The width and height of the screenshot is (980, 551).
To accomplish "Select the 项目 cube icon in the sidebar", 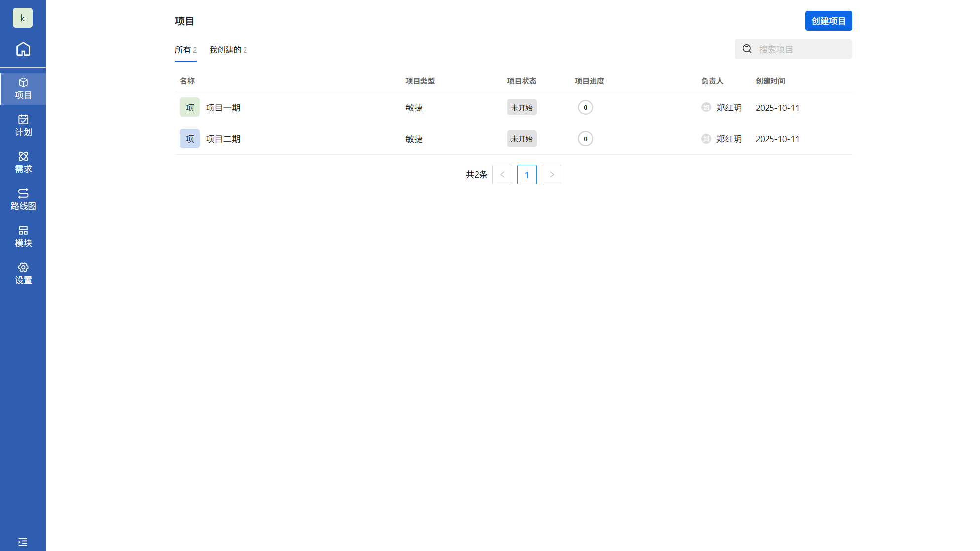I will 23,89.
